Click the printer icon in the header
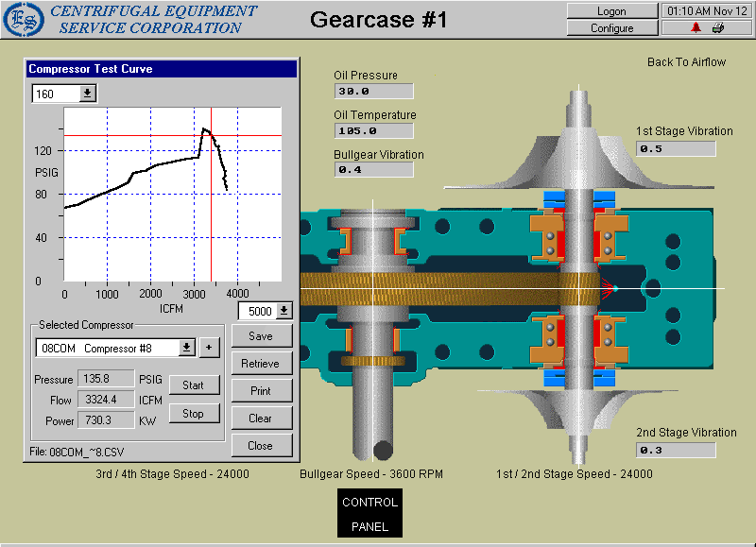Viewport: 756px width, 547px height. (x=718, y=27)
